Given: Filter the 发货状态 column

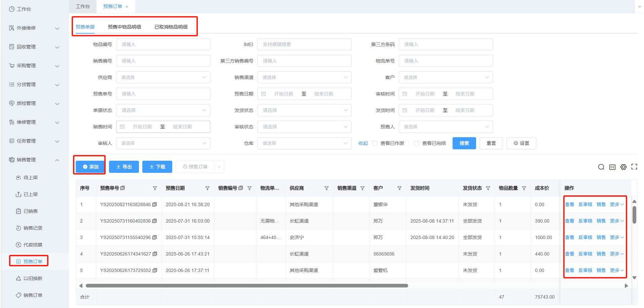Looking at the screenshot, I should tap(488, 188).
